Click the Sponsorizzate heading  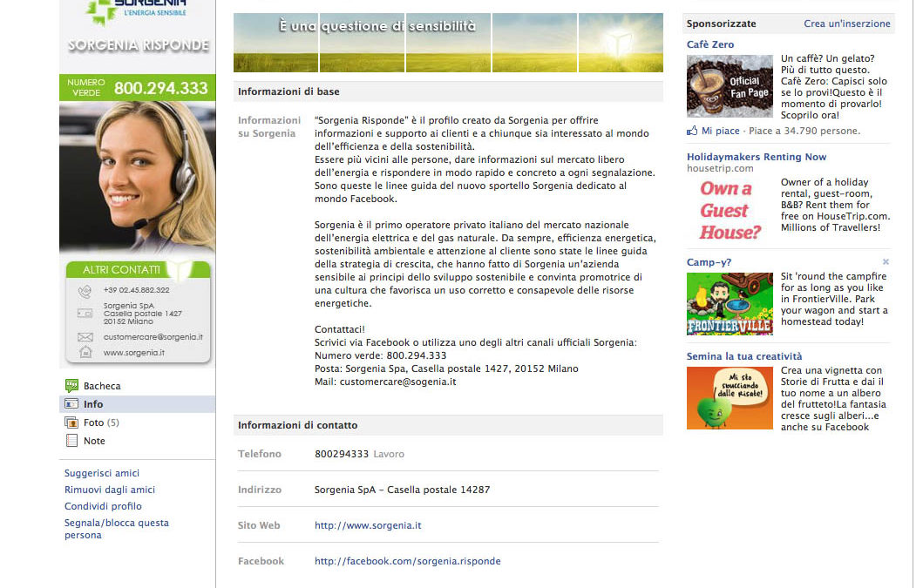coord(721,24)
